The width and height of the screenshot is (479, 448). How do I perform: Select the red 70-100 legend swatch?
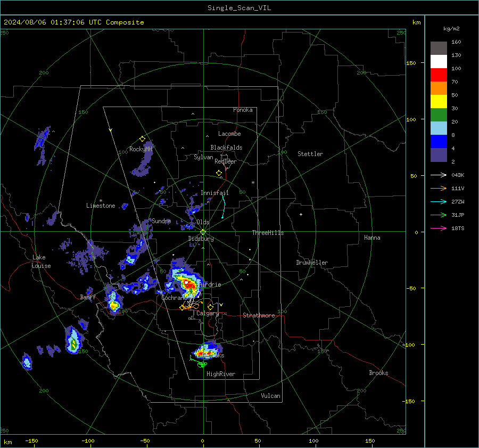439,75
